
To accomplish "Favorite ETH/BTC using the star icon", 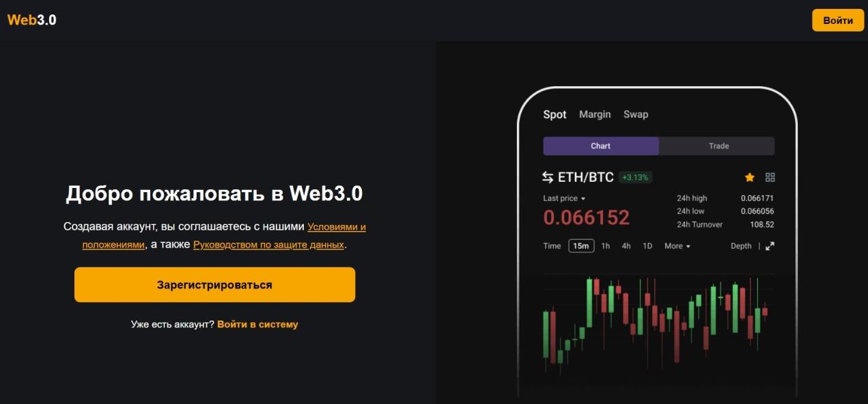I will tap(749, 177).
